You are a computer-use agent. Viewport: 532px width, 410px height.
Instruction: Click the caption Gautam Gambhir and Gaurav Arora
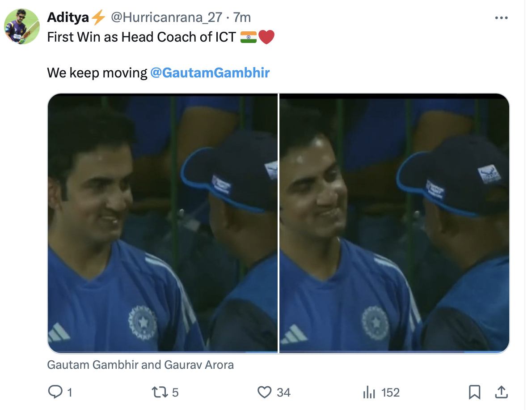click(140, 365)
